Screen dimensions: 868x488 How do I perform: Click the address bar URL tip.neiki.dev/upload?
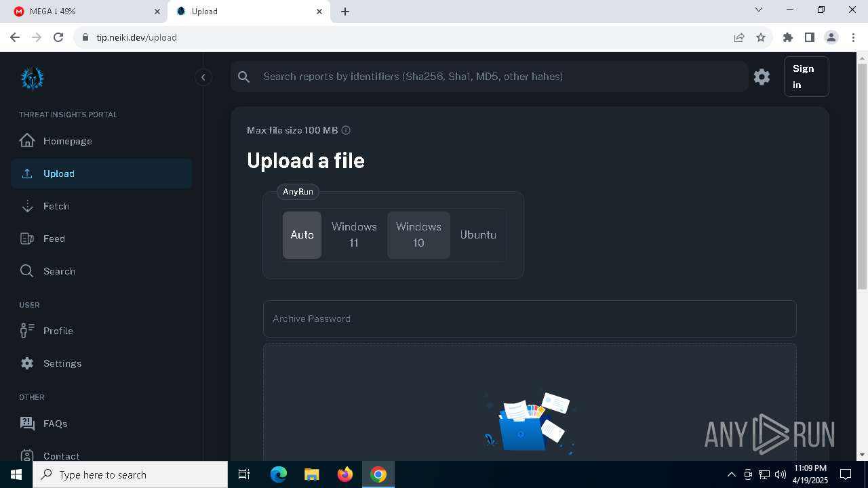coord(136,37)
